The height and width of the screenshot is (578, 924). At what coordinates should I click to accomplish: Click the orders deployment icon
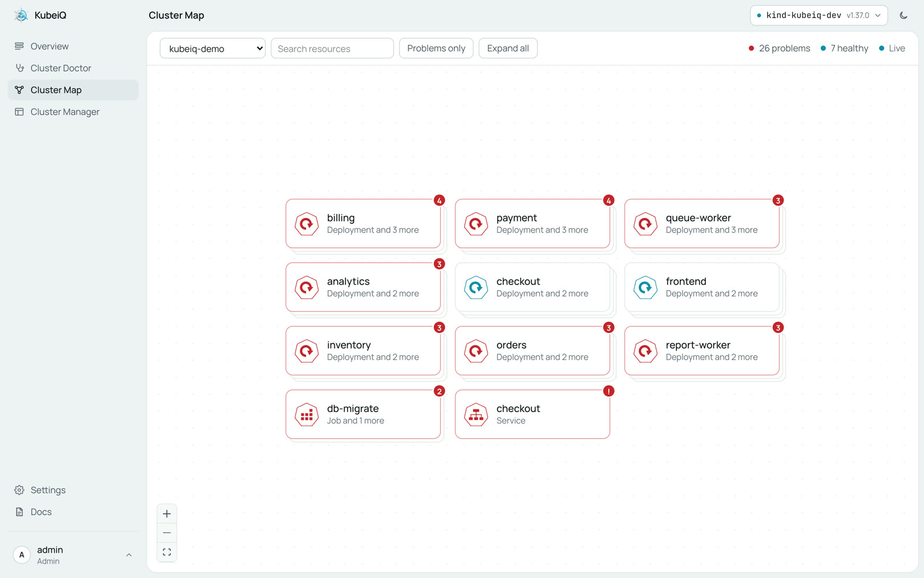pyautogui.click(x=476, y=351)
